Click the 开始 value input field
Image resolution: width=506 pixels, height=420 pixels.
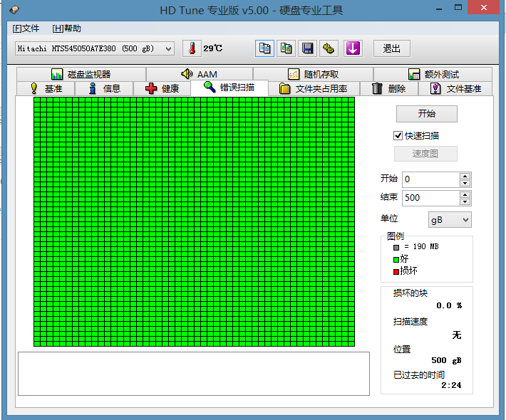point(431,179)
